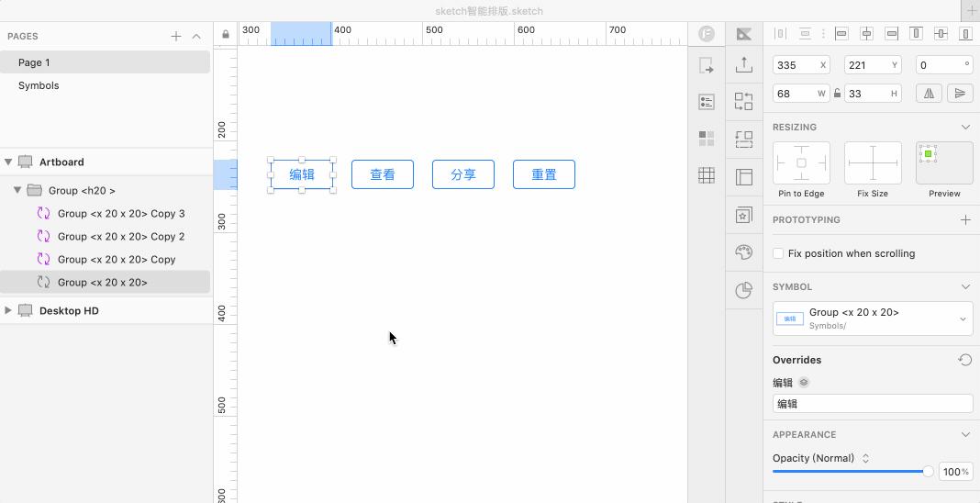Toggle the Fix Size resizing control
The height and width of the screenshot is (503, 980).
pyautogui.click(x=874, y=163)
